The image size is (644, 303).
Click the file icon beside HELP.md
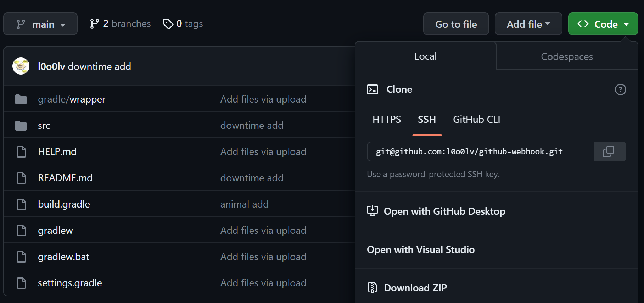coord(21,152)
